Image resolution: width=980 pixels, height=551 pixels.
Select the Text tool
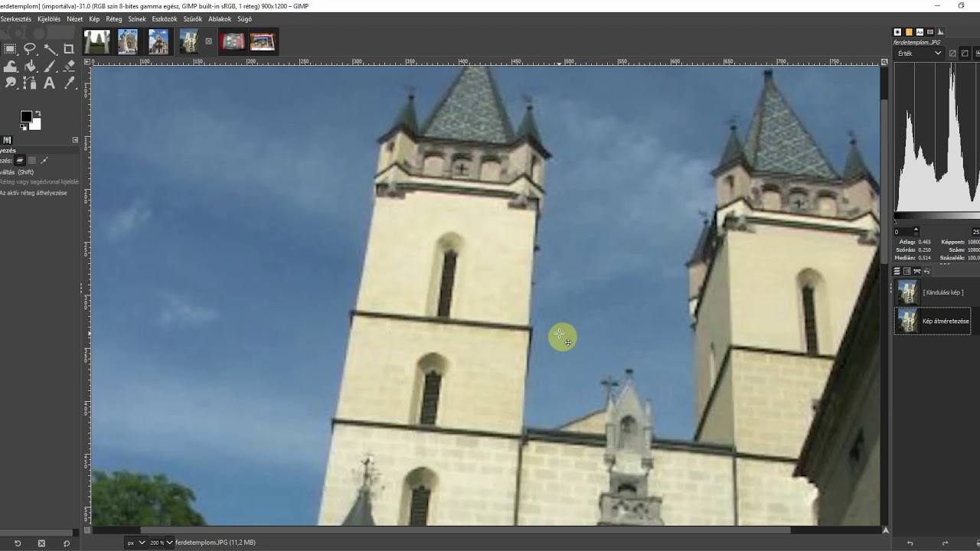click(x=50, y=83)
